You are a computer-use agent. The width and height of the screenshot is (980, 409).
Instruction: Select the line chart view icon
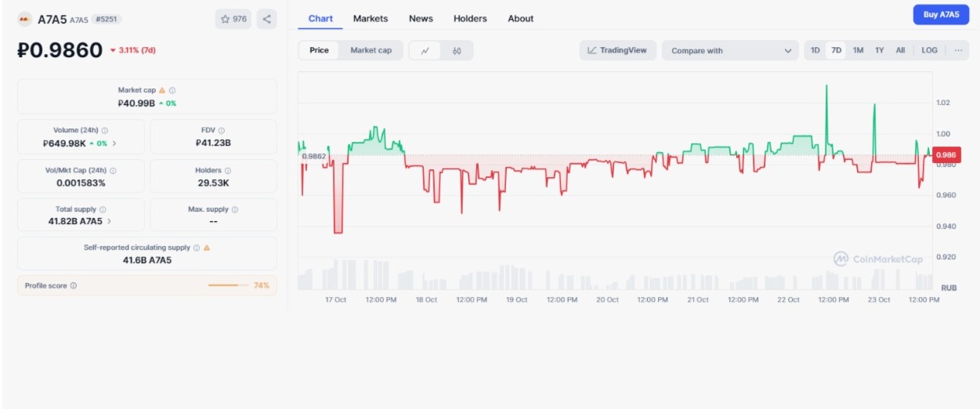point(425,51)
